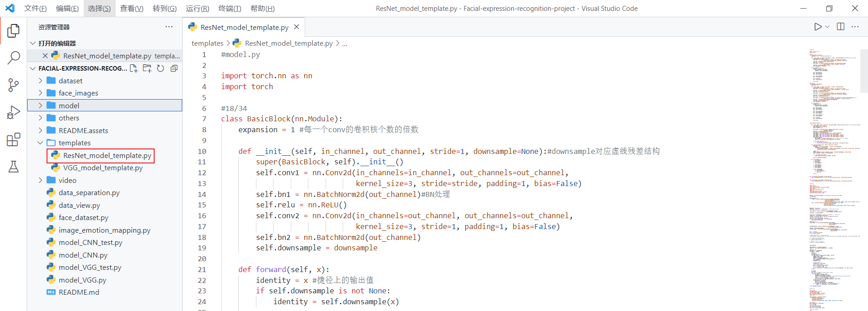The height and width of the screenshot is (311, 868).
Task: Select the ResNet_model_template.py editor tab
Action: (244, 27)
